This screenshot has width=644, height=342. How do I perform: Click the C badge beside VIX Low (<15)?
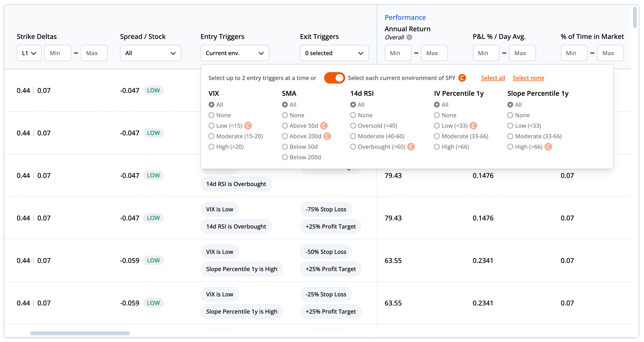click(x=248, y=126)
